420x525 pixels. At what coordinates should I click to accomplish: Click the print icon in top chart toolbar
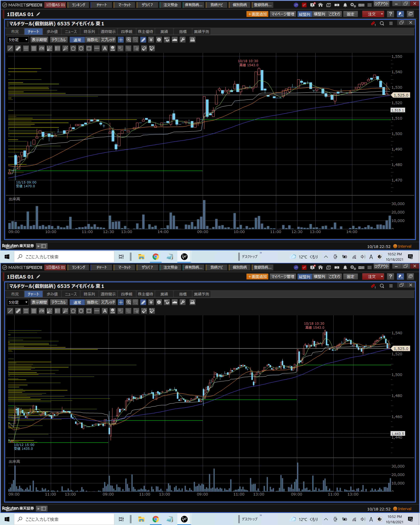pyautogui.click(x=192, y=40)
